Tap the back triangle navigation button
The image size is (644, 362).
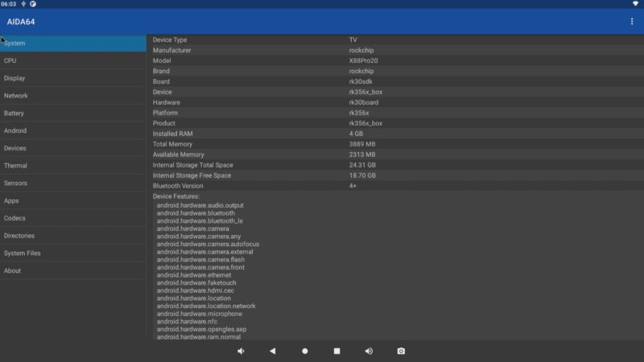(x=272, y=351)
